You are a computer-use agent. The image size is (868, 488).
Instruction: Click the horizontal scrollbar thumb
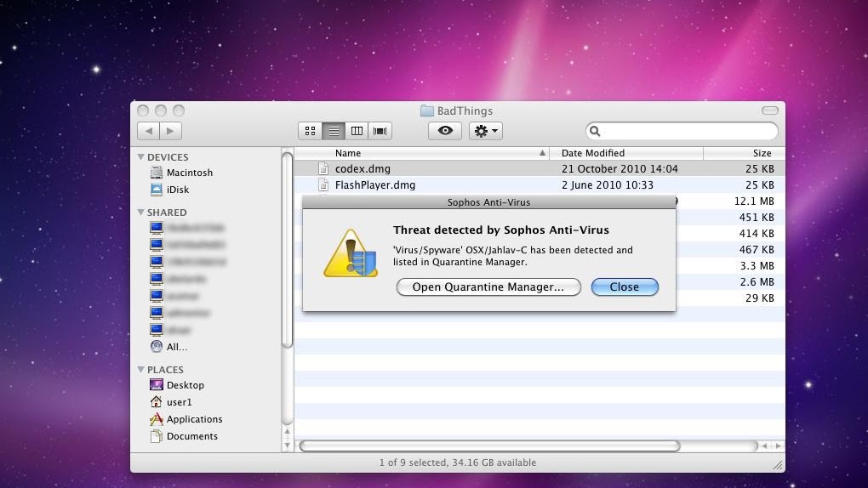click(489, 446)
